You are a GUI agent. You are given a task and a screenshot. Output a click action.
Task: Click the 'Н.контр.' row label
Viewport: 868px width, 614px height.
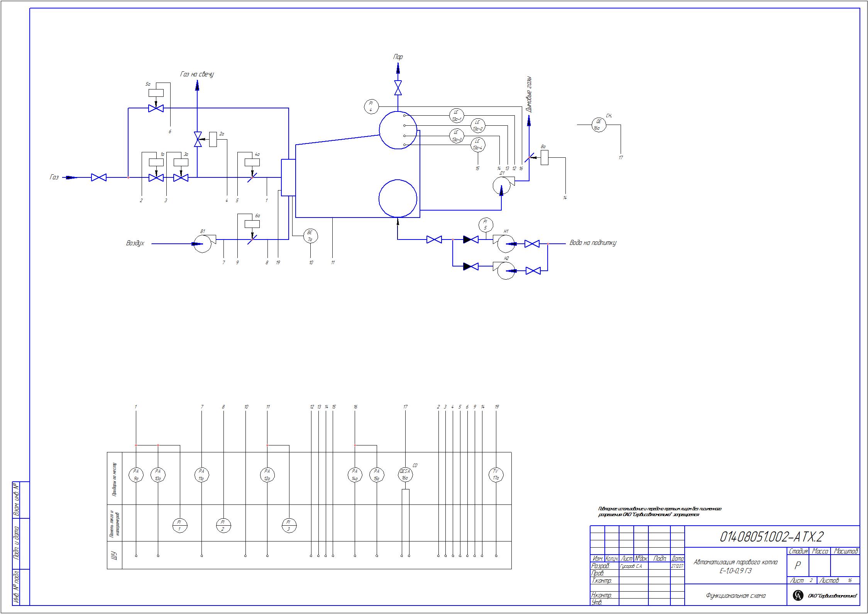tap(601, 595)
